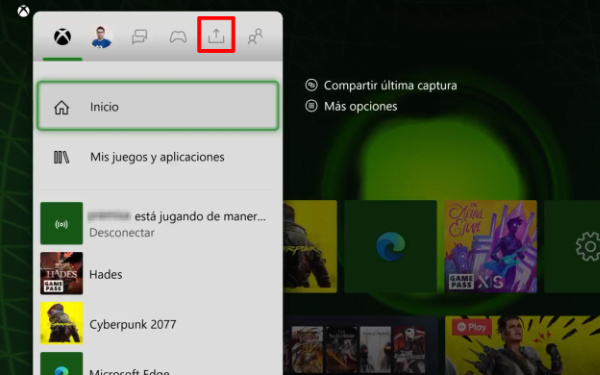Click the Xbox logo in the top corner
Viewport: 600px width, 375px height.
click(23, 11)
